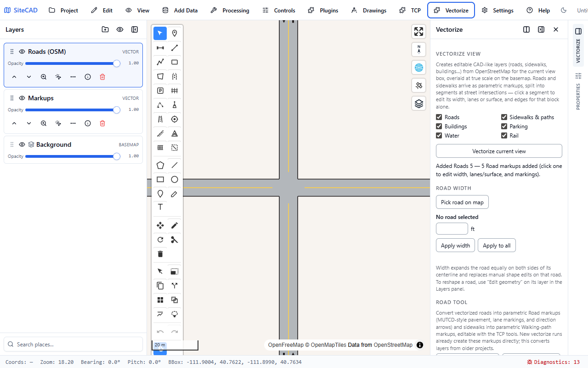Screen dimensions: 588x368
Task: Choose the dimension measure tool
Action: [160, 48]
